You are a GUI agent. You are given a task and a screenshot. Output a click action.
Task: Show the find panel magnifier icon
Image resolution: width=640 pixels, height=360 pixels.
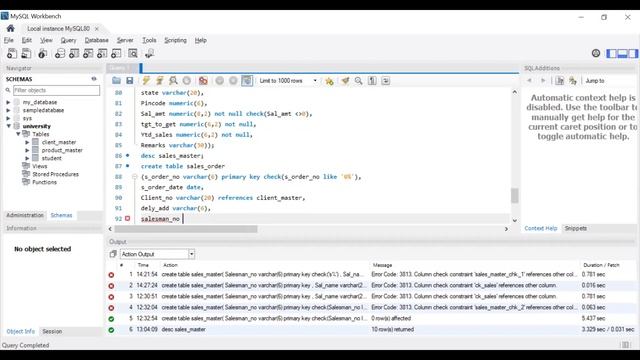click(358, 81)
